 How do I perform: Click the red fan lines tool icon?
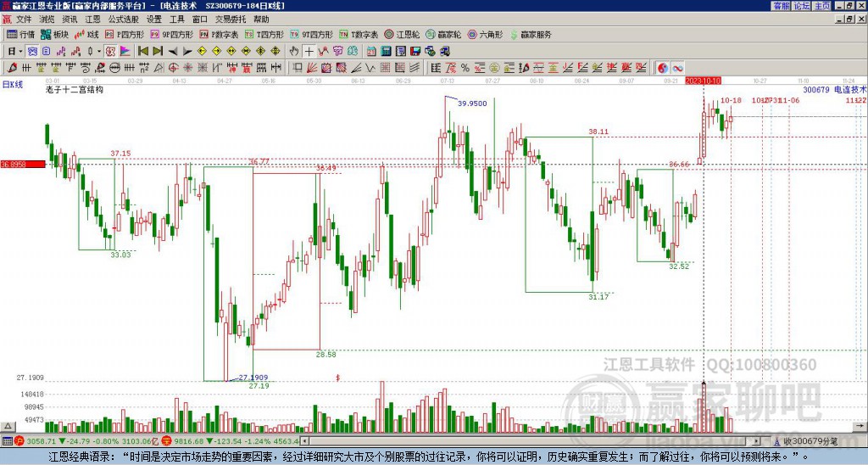tap(312, 68)
